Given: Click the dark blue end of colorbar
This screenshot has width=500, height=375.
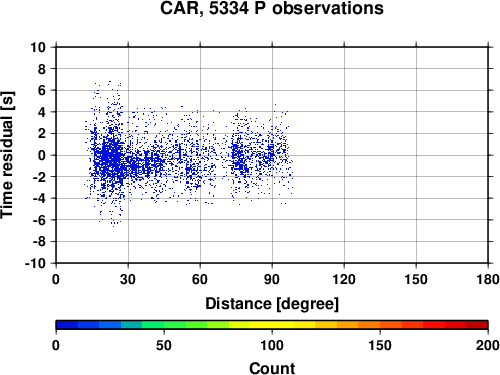Looking at the screenshot, I should tap(67, 325).
